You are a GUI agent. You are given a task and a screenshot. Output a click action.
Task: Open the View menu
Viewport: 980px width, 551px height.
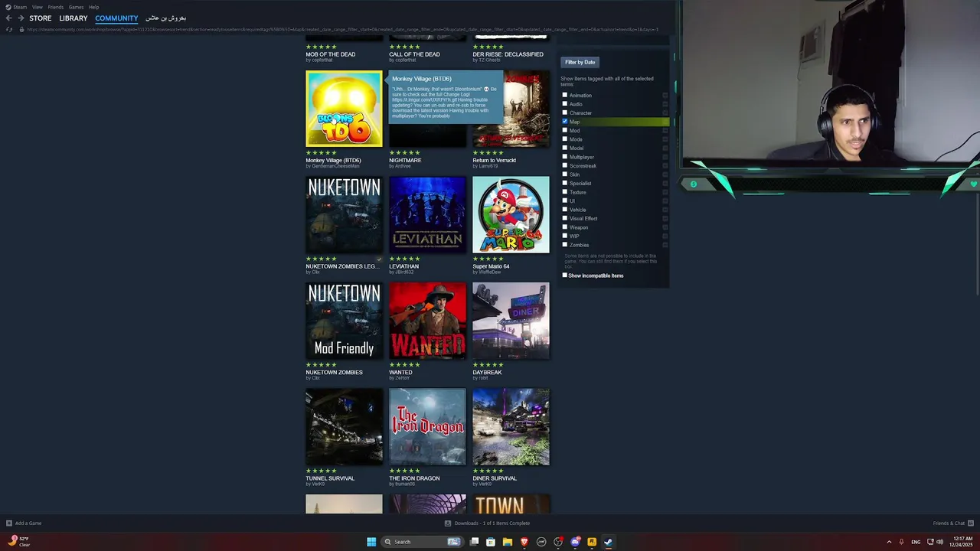tap(38, 7)
